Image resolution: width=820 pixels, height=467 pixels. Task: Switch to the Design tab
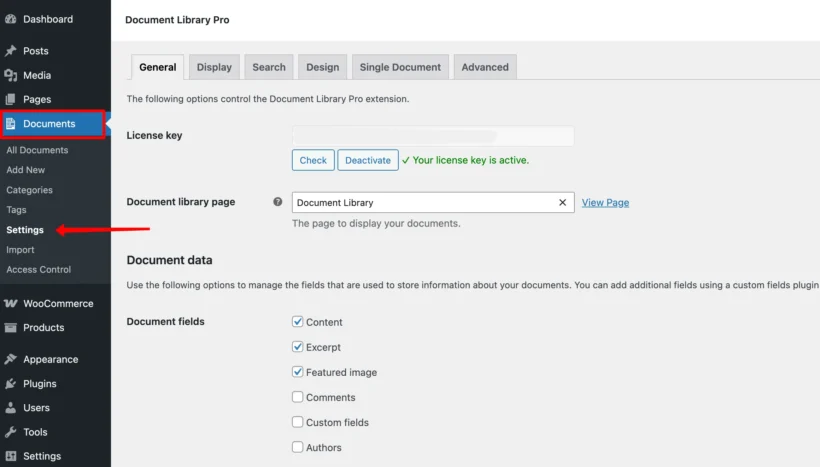(x=323, y=67)
